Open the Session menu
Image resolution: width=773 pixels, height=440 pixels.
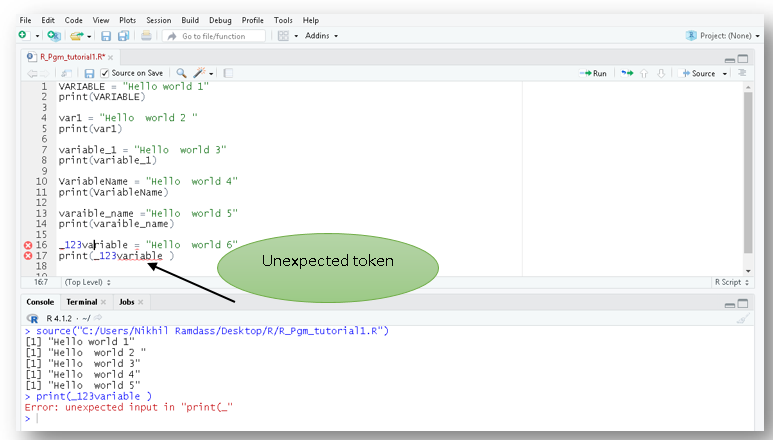pyautogui.click(x=158, y=20)
